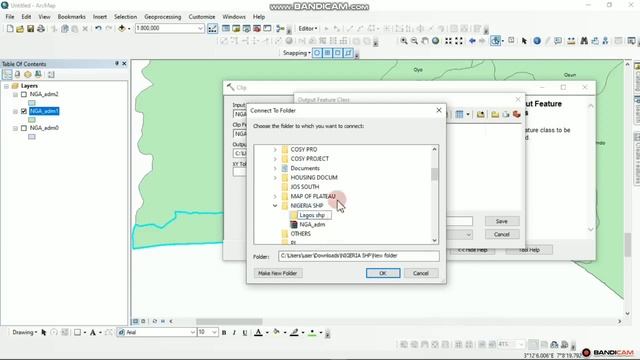Collapse the Layers group
Image resolution: width=640 pixels, height=360 pixels.
6,86
